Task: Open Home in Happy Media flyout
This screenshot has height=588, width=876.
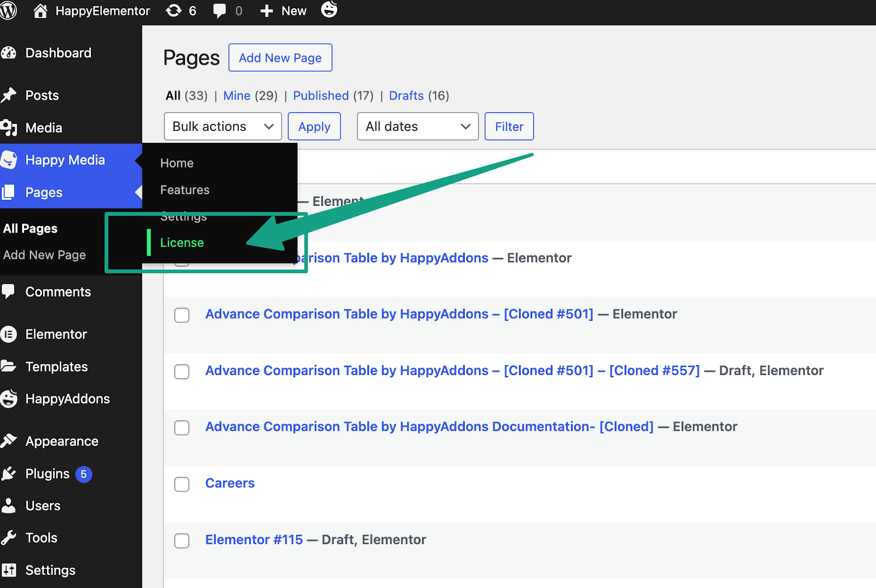Action: point(177,163)
